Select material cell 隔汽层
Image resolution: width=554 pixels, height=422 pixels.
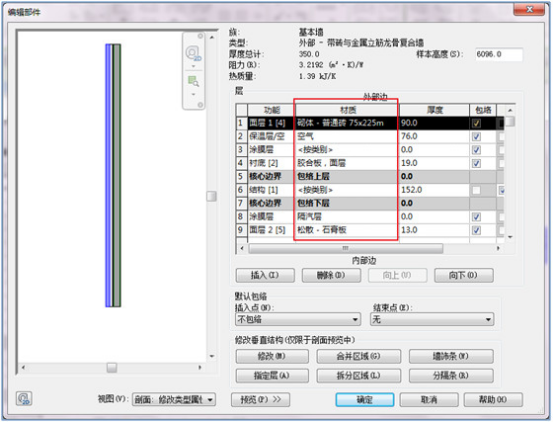348,217
